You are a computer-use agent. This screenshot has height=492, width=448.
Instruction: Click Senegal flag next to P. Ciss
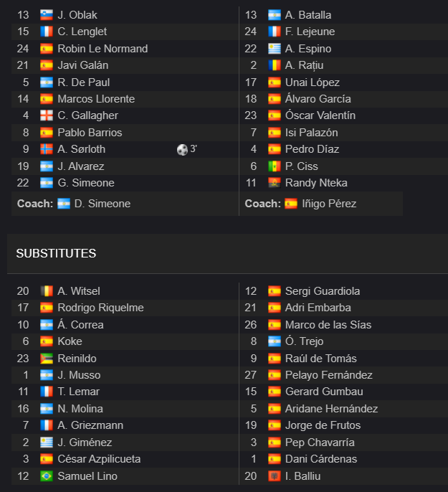tap(275, 166)
